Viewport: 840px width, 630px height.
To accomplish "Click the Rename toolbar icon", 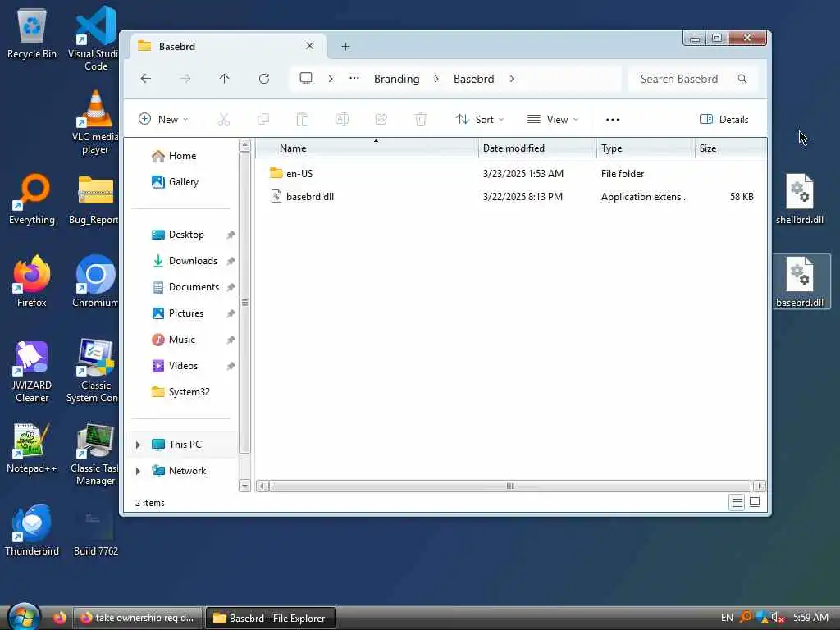I will tap(342, 120).
